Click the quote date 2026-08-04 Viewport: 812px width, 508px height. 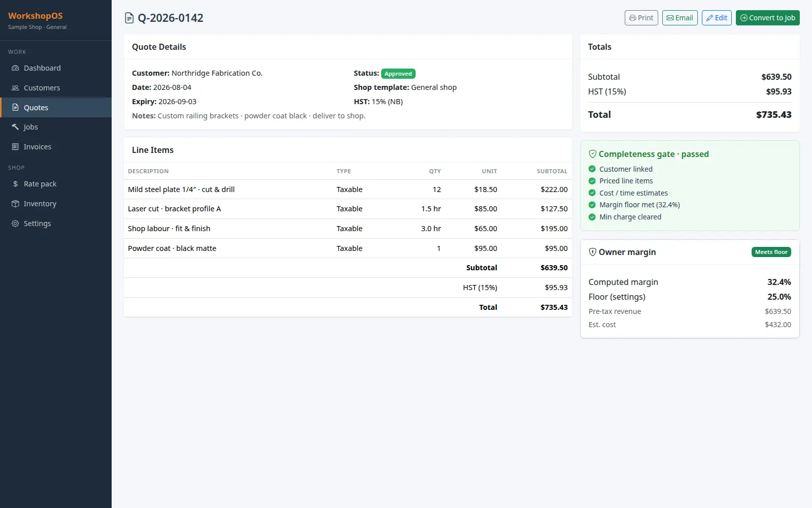(x=172, y=87)
